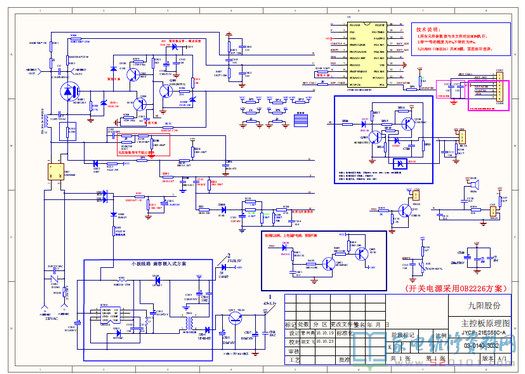Screen dimensions: 525x374
Task: Click the blue-framed dual transistor driver circuit
Action: pos(383,139)
